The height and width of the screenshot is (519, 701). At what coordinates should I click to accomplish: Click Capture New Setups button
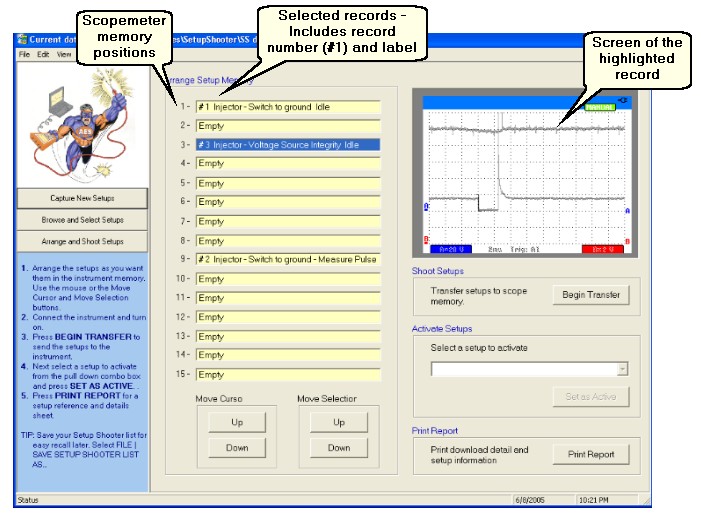click(82, 198)
